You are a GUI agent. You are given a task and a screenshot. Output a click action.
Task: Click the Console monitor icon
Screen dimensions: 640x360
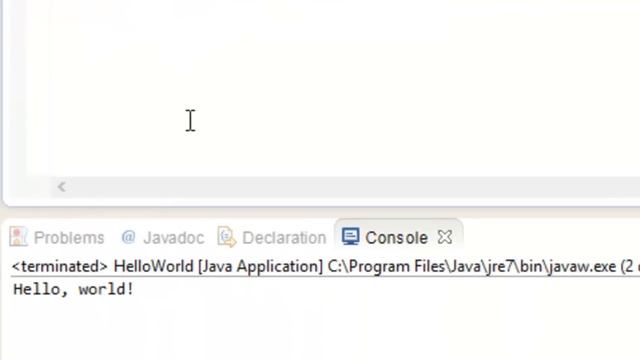click(x=350, y=237)
